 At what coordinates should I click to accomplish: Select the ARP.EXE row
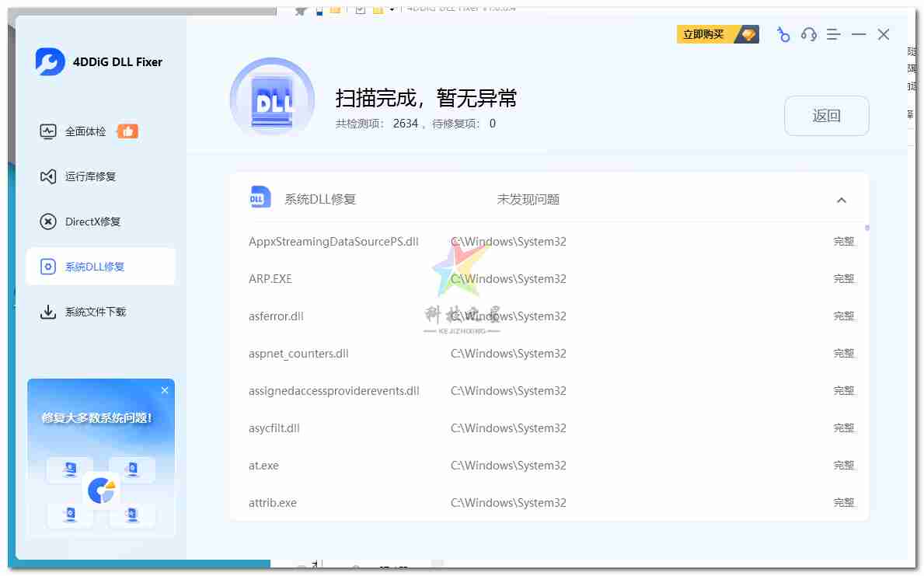tap(270, 279)
